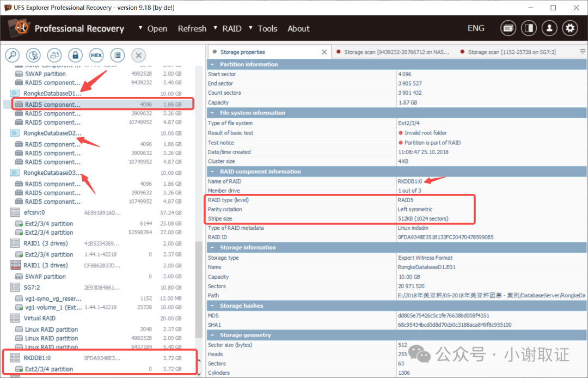Click the disk image icon of RongkeDatabaseD2

coord(15,133)
